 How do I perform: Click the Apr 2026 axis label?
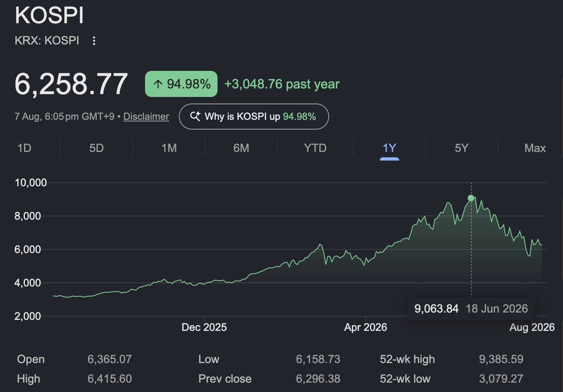pyautogui.click(x=365, y=327)
